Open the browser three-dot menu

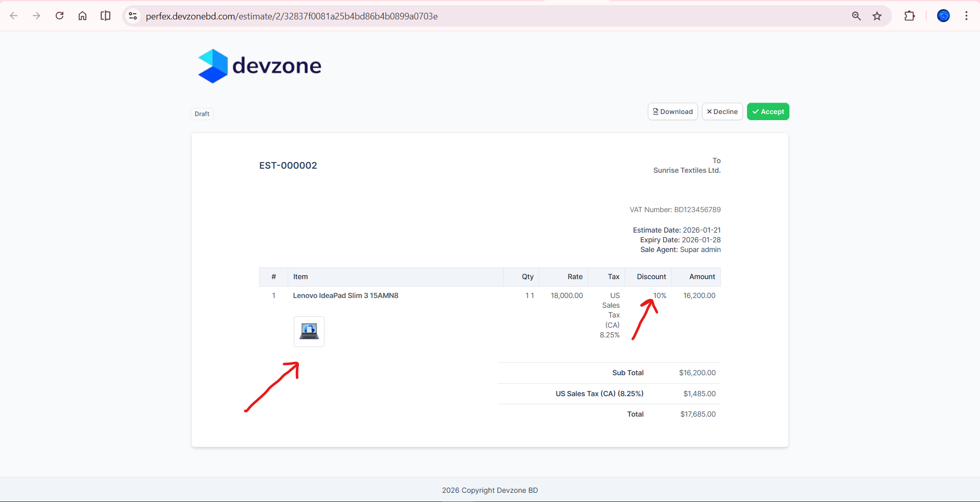point(967,16)
